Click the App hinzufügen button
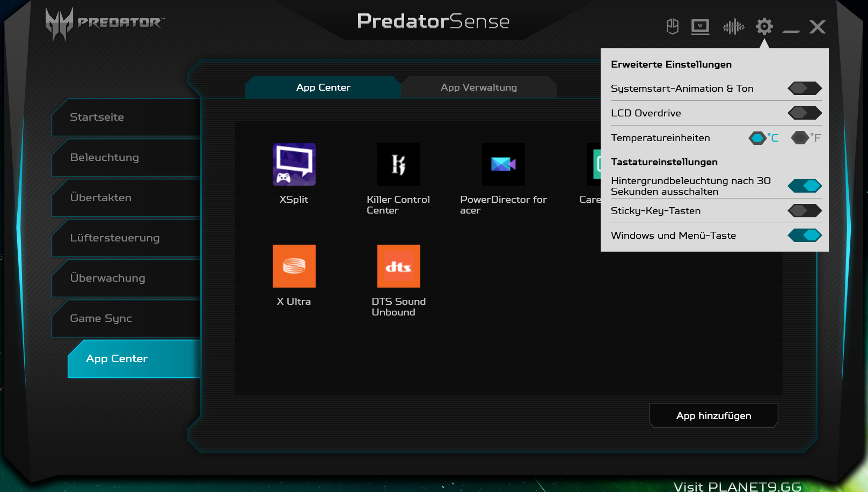The width and height of the screenshot is (868, 492). [713, 415]
